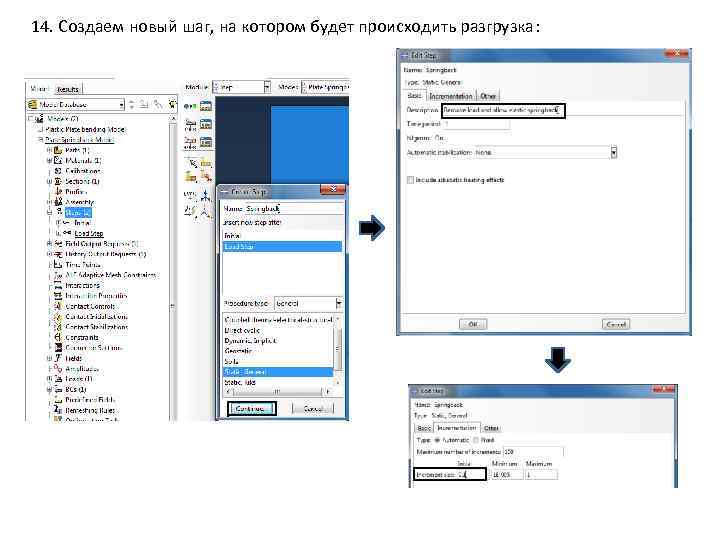Open the Procedure type General dropdown
720x540 pixels.
click(x=308, y=304)
